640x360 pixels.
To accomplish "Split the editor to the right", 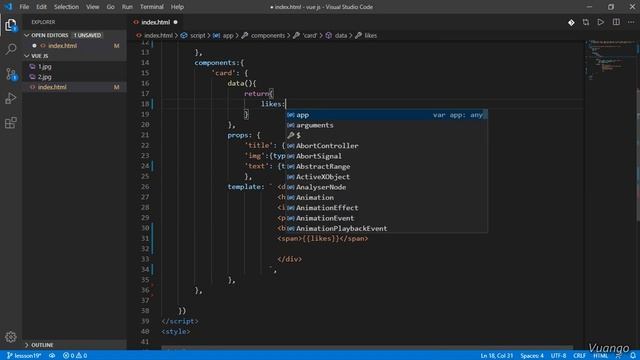I will click(616, 22).
